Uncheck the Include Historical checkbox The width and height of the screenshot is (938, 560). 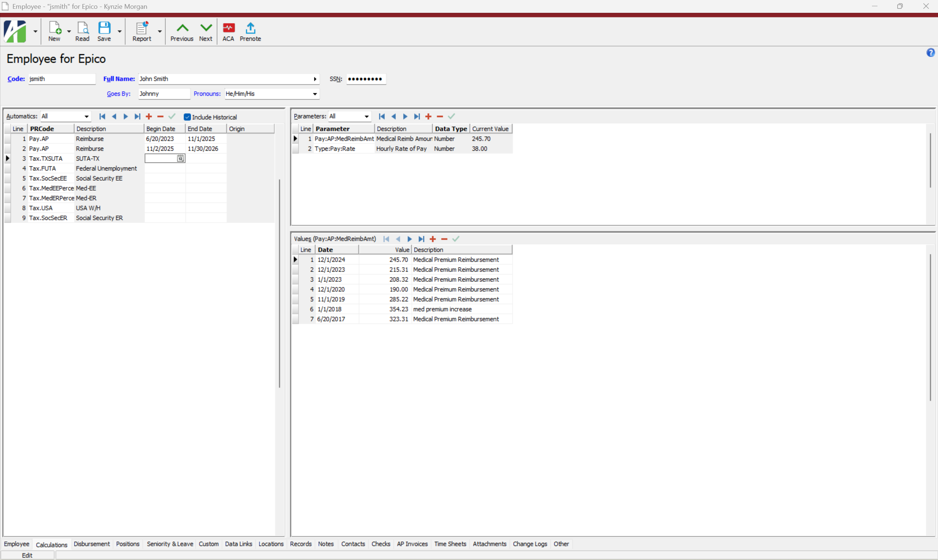coord(187,117)
